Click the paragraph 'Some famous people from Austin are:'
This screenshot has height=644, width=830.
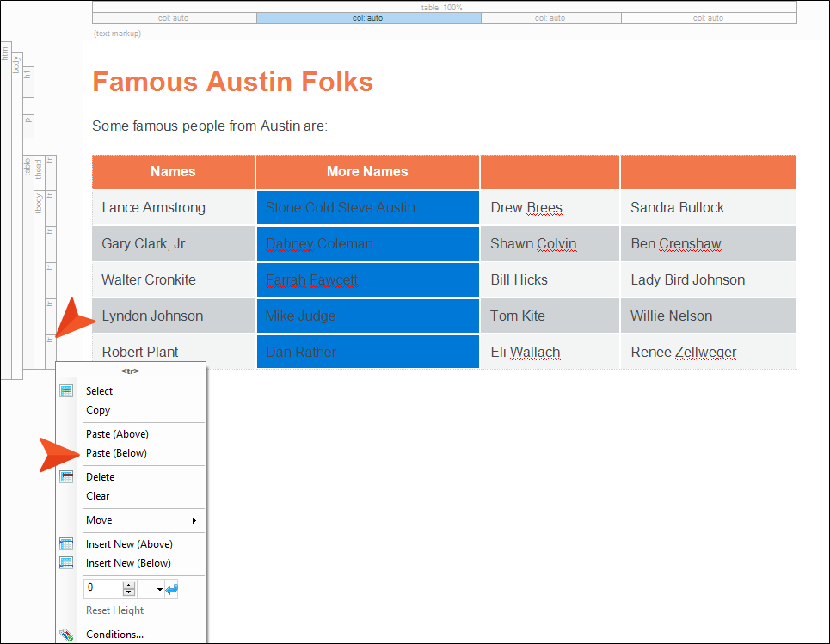pos(210,126)
